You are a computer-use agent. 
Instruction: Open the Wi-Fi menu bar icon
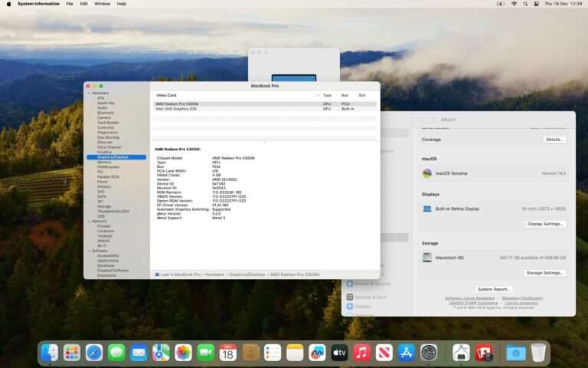click(514, 4)
